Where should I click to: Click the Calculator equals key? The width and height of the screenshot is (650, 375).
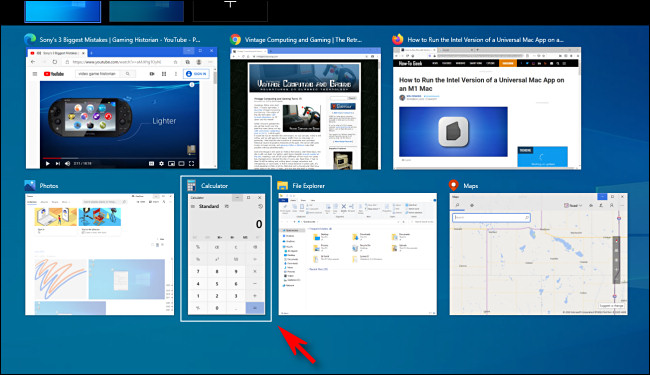(x=255, y=308)
